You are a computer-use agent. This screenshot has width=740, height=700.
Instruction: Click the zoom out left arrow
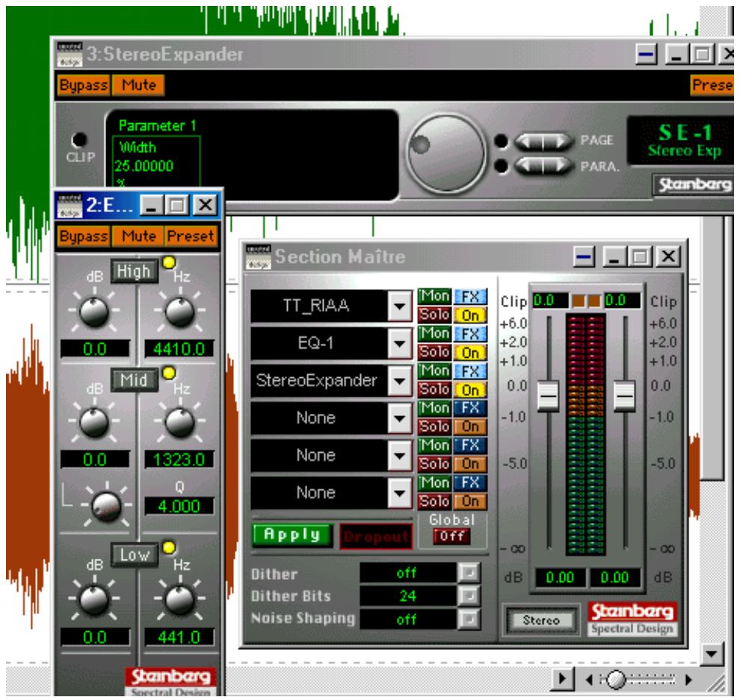click(589, 679)
